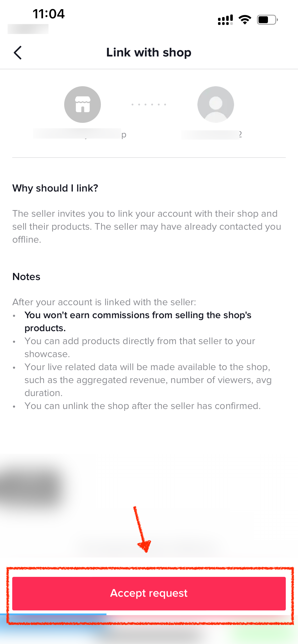Tap the 11:04 clock in status bar
Screen dimensions: 298x644
[x=49, y=14]
